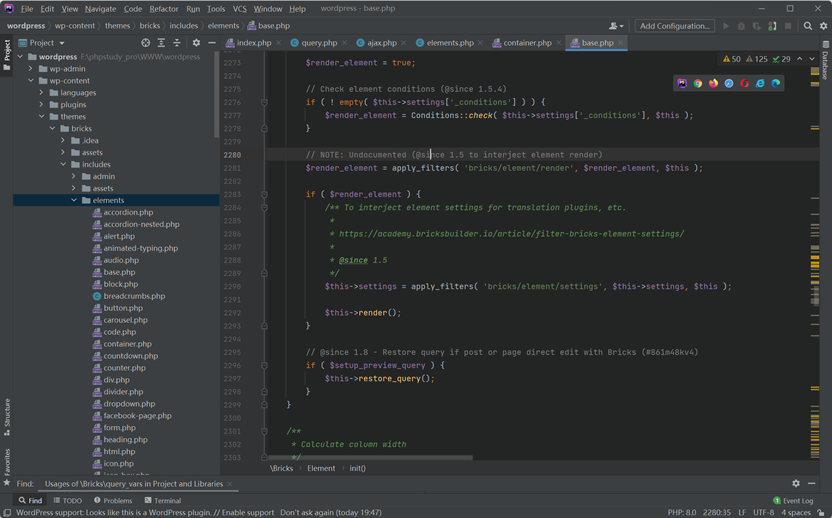Image resolution: width=832 pixels, height=518 pixels.
Task: Open the Structure tool window tab
Action: tap(7, 418)
